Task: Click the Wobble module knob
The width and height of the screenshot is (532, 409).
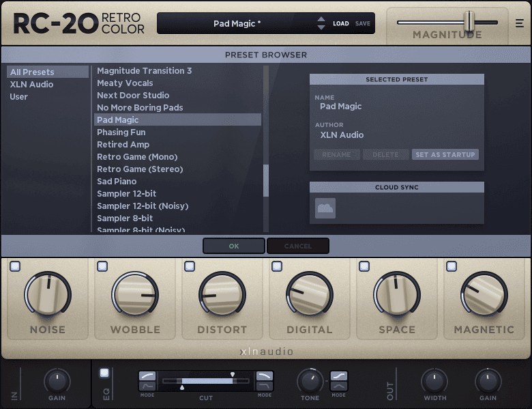Action: (135, 294)
